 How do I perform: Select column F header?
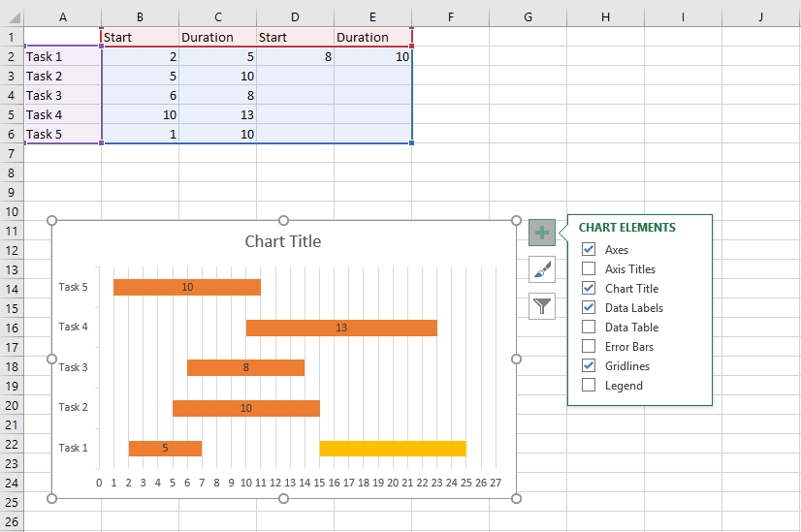click(x=451, y=17)
